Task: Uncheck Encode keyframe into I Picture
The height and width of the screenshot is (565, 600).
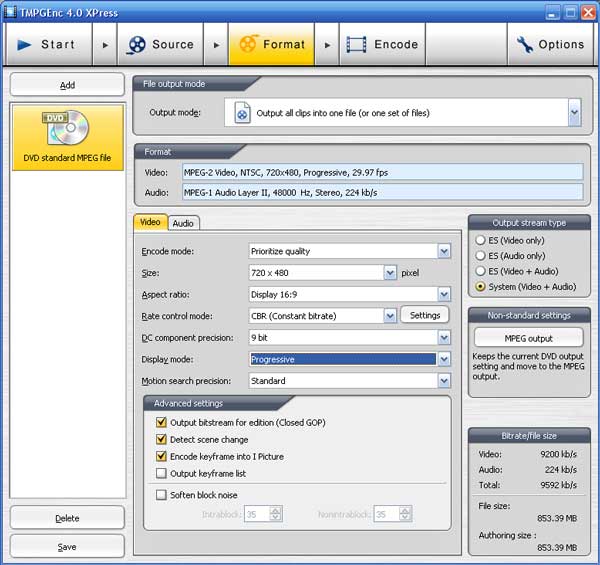Action: click(161, 456)
